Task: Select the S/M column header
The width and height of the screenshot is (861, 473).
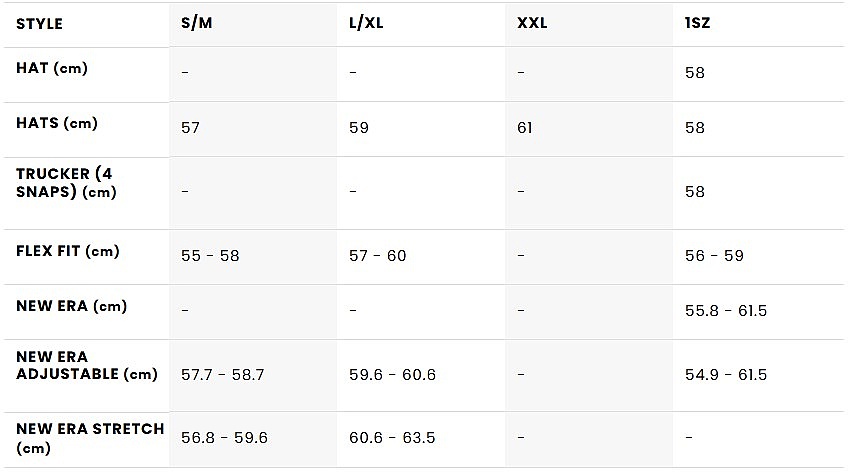Action: (x=197, y=23)
